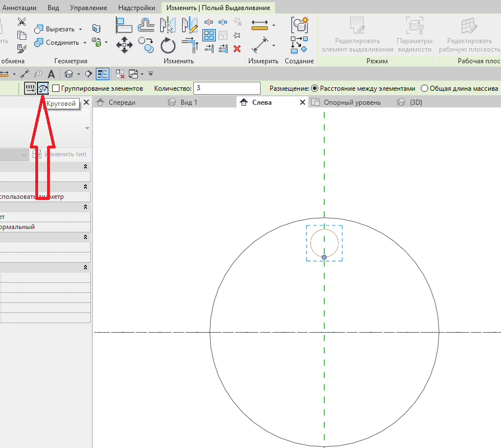Open the Управление ribbon tab
Viewport: 501px width, 448px height.
(89, 8)
